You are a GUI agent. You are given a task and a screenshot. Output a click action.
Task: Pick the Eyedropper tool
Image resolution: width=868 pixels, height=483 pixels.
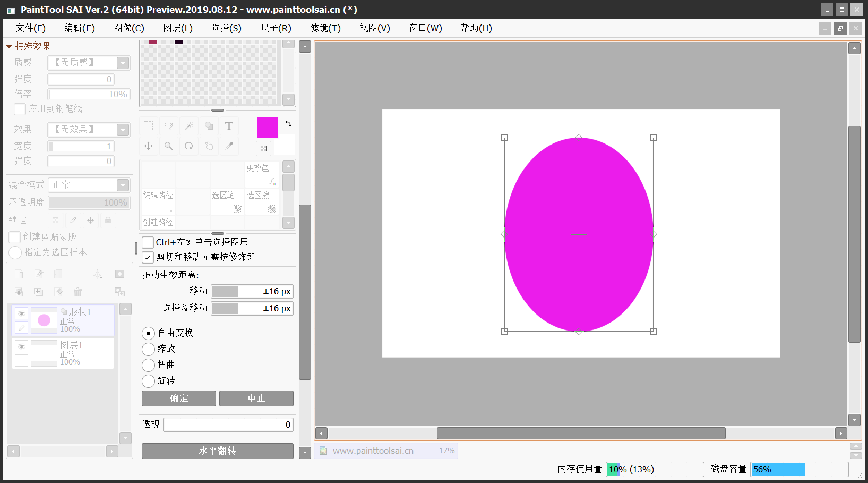(229, 146)
